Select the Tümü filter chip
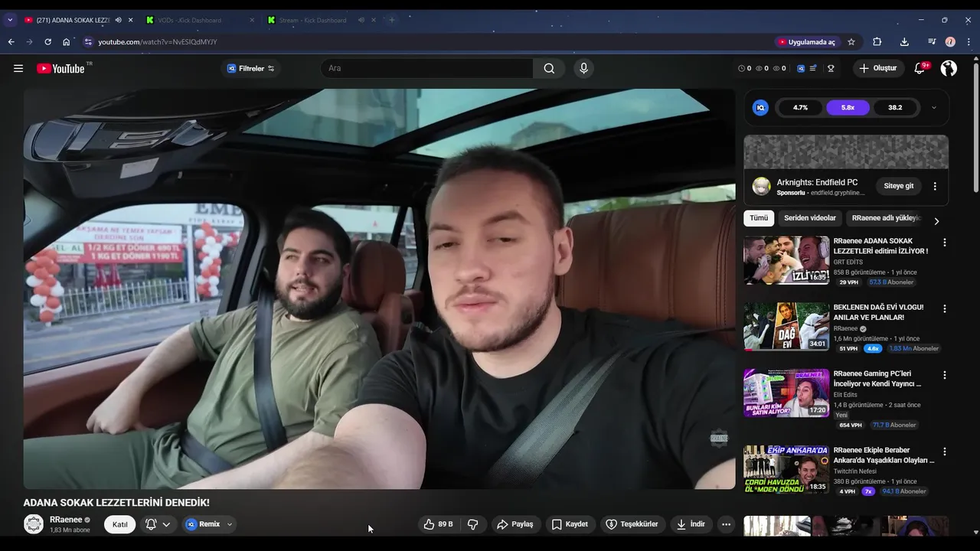 pos(759,218)
